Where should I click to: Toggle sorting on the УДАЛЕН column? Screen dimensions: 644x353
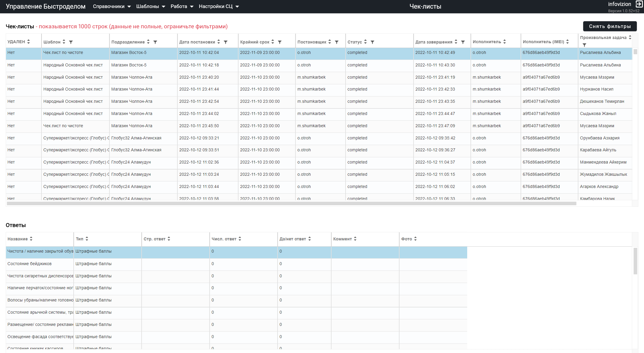point(28,42)
